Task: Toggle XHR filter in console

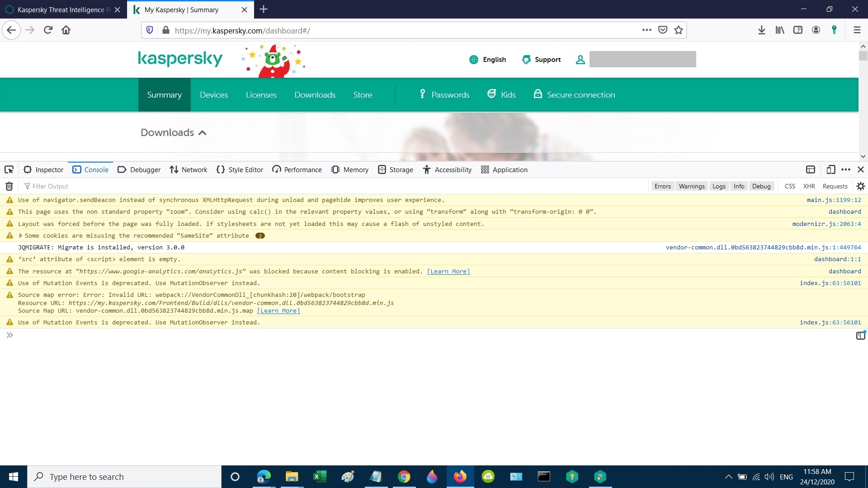Action: point(809,186)
